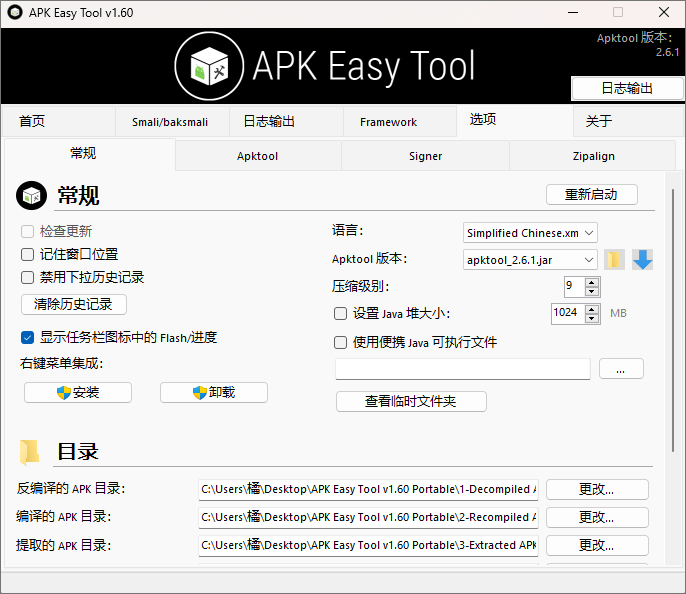Screen dimensions: 686x594
Task: Enable 使用便携 Java 可执行文件 checkbox
Action: point(340,342)
